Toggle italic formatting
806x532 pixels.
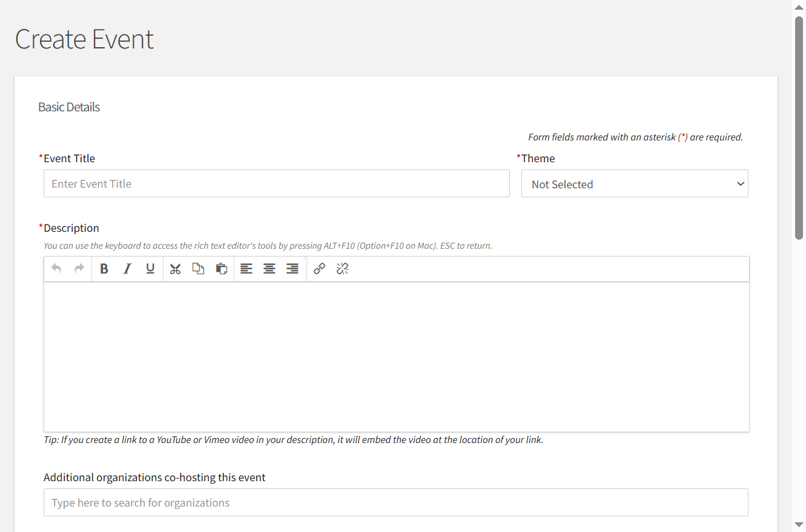click(x=127, y=269)
